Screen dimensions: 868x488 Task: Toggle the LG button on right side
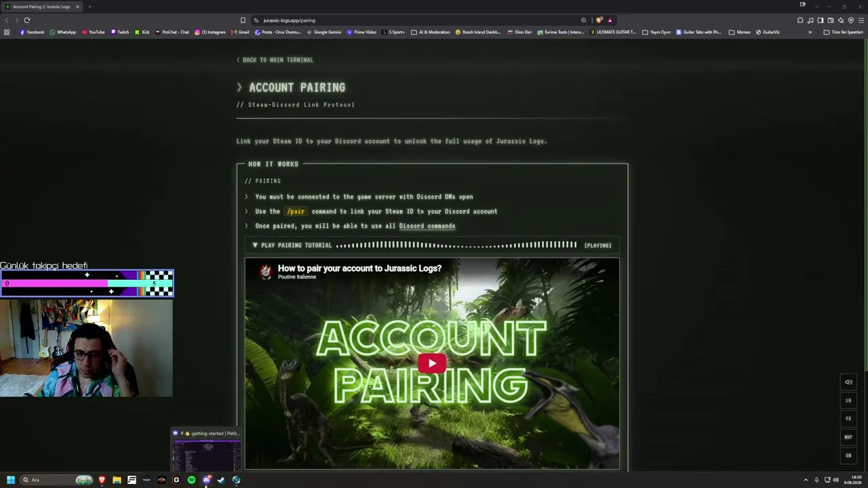(x=848, y=401)
